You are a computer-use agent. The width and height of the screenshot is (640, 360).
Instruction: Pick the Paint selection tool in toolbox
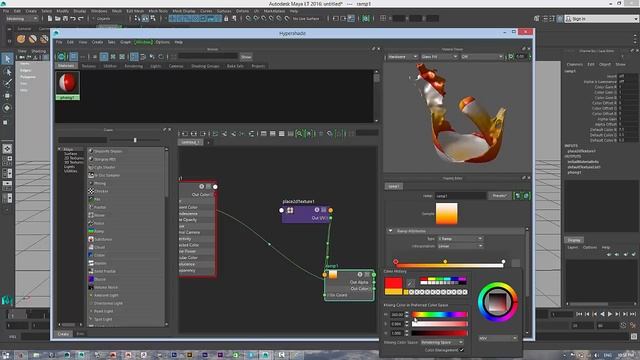(x=7, y=84)
